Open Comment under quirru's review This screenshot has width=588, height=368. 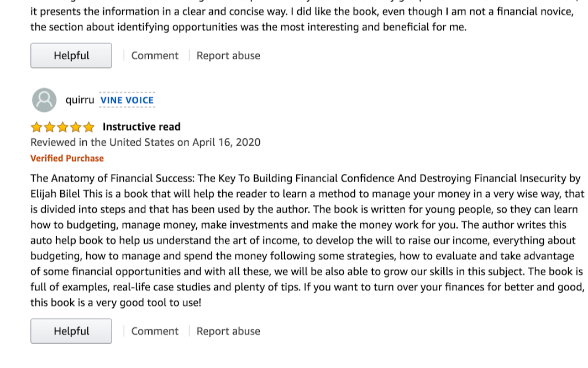(155, 331)
